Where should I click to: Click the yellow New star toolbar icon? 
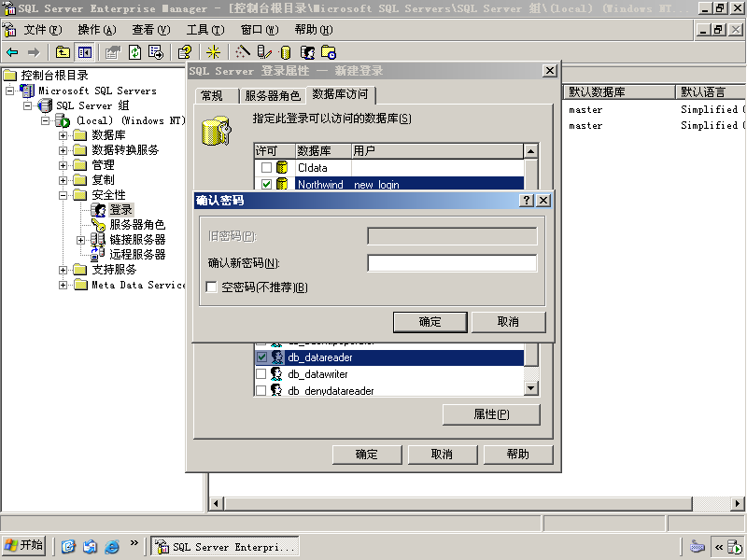coord(213,52)
